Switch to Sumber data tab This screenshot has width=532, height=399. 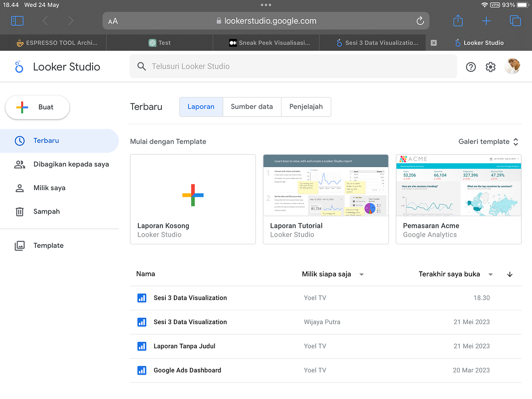point(252,107)
